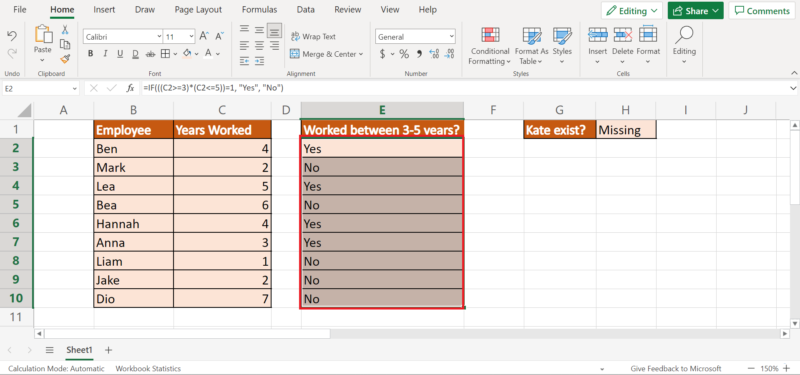
Task: Select Top Align icon
Action: pyautogui.click(x=244, y=30)
